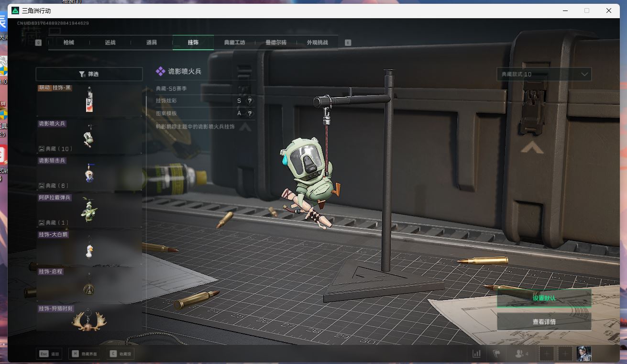Expand the 典藏款式 10 dropdown

[544, 74]
